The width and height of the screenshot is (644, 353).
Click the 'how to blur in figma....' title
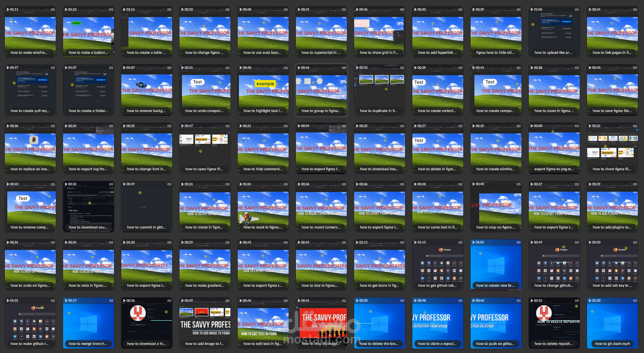tap(320, 285)
